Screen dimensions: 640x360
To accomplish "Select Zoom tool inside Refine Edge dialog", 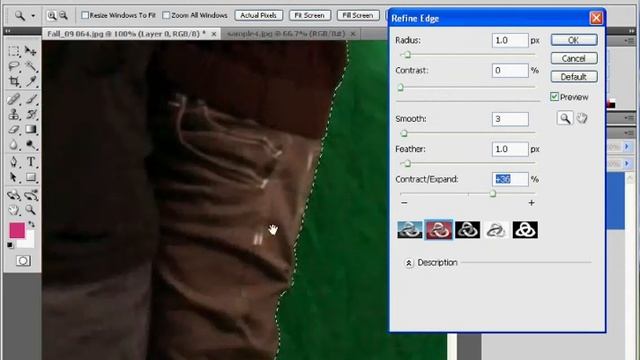I will [565, 118].
